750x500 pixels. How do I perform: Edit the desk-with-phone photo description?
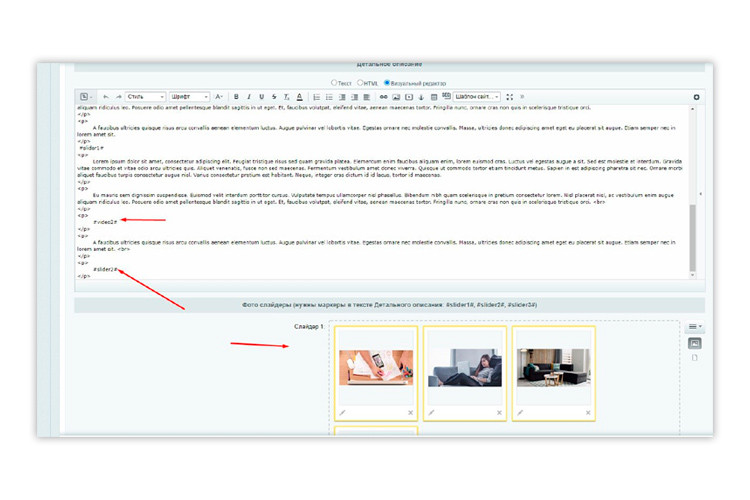coord(342,412)
